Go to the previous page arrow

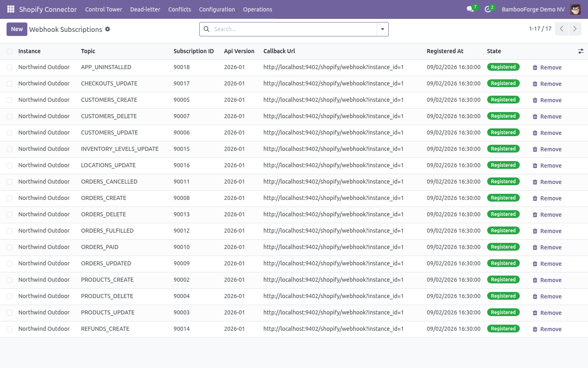pos(561,29)
